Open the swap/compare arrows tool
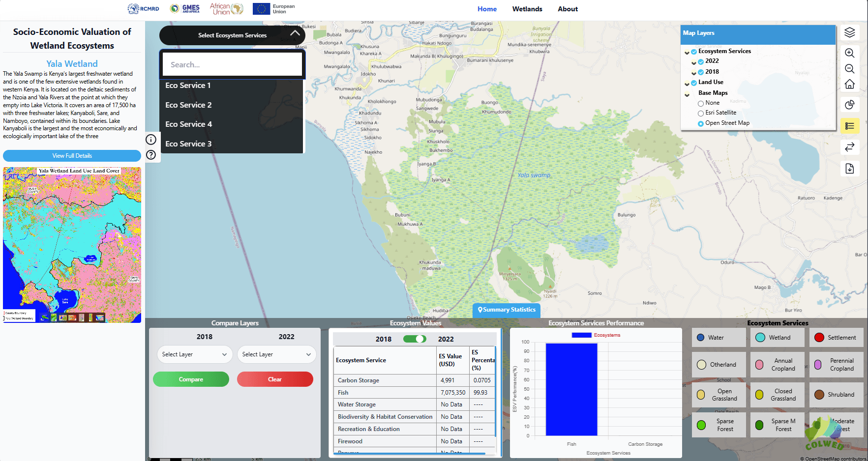 pyautogui.click(x=849, y=147)
